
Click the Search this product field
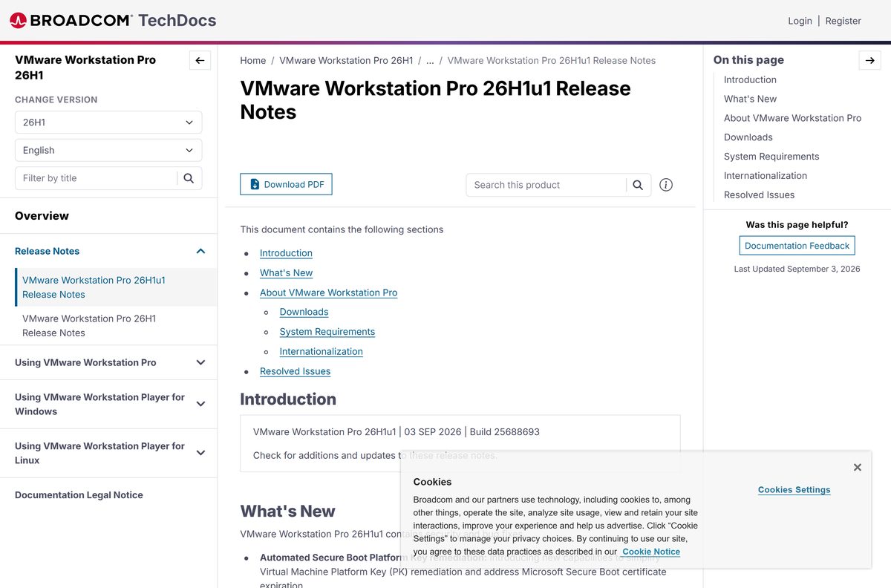point(546,185)
